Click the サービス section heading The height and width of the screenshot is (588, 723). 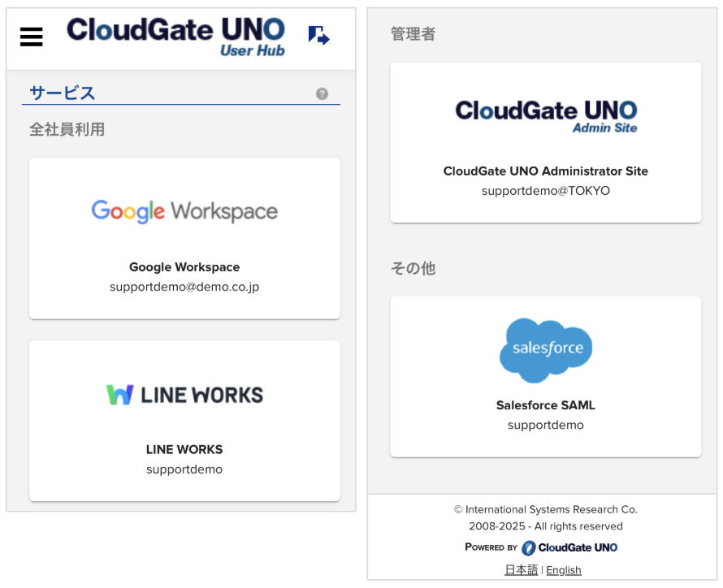(x=63, y=93)
